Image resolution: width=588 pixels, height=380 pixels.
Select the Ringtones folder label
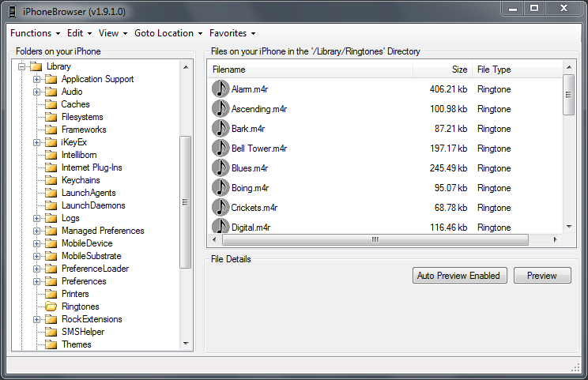pyautogui.click(x=81, y=307)
